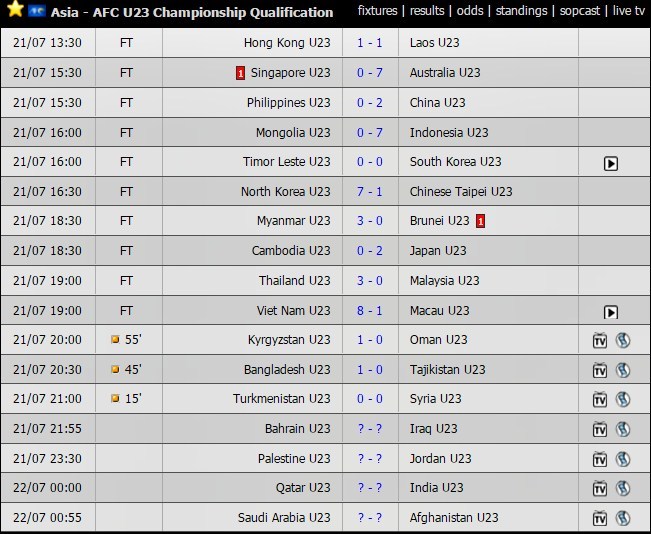Screen dimensions: 651x534
Task: Open TV icon for Saudi Arabia vs Afghanistan
Action: tap(600, 518)
